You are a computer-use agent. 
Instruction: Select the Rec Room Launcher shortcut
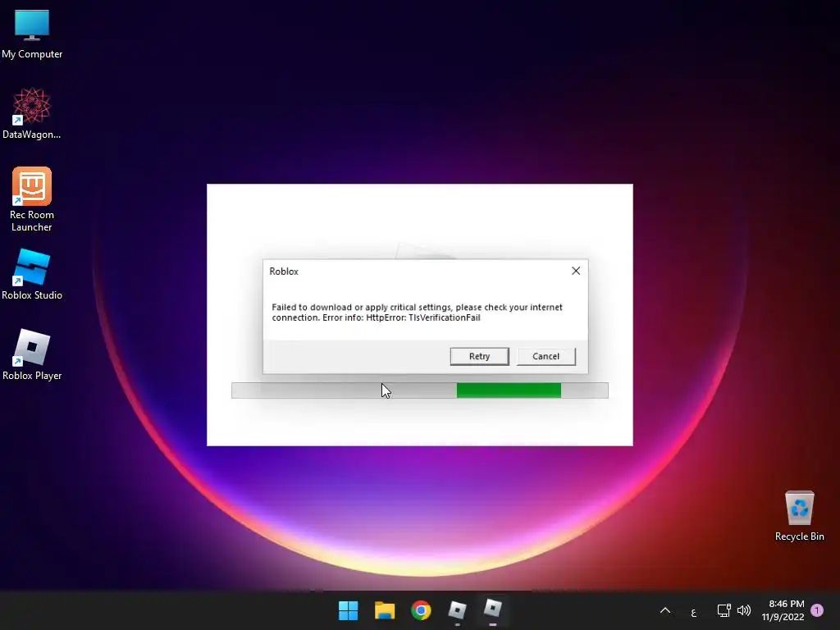[x=32, y=199]
